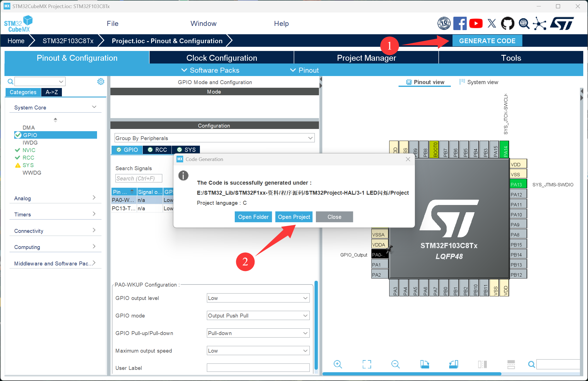Rotate chip clockwise icon
The image size is (588, 381).
point(424,364)
